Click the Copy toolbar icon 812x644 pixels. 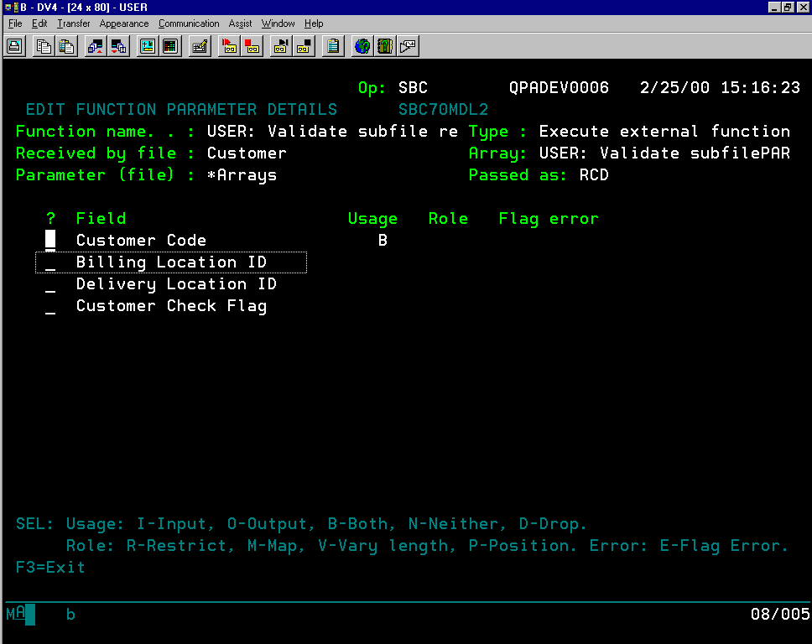click(44, 46)
